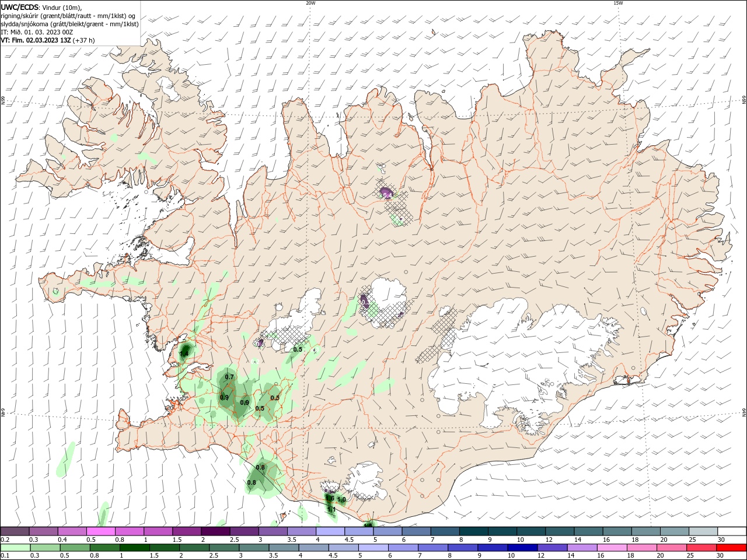This screenshot has height=560, width=747.
Task: Click the 'rigning/skúrir' legend description line
Action: pyautogui.click(x=68, y=15)
